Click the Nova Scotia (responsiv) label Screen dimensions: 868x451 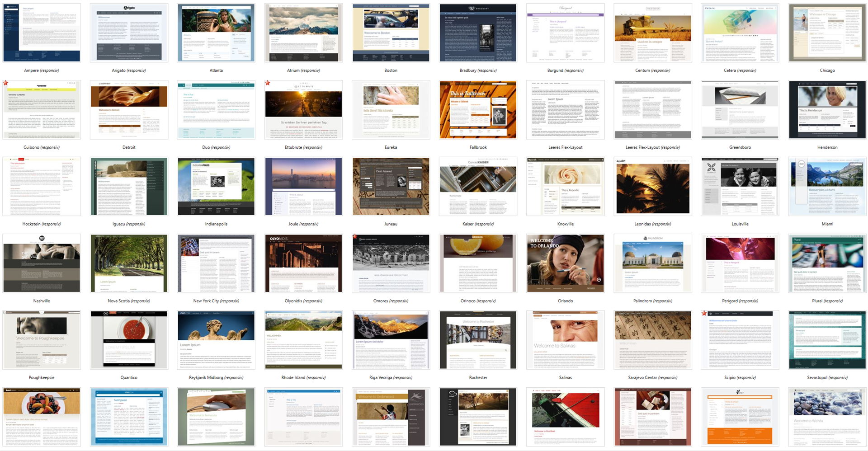[129, 301]
